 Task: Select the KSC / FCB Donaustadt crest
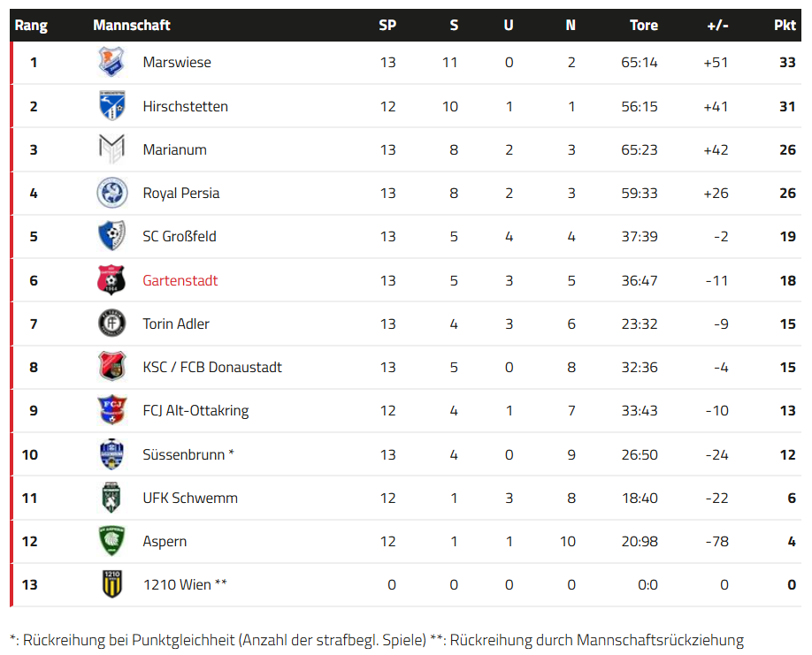pos(111,367)
